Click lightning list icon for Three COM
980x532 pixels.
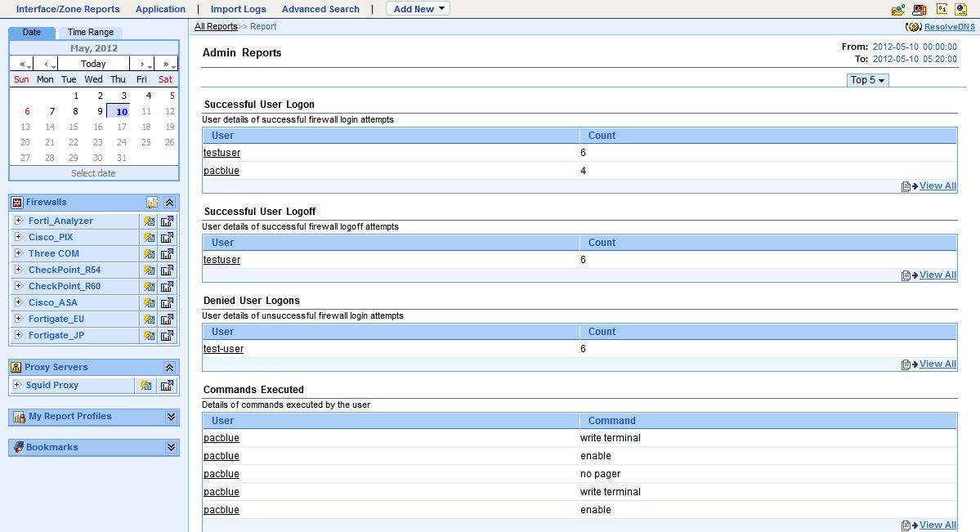click(149, 253)
